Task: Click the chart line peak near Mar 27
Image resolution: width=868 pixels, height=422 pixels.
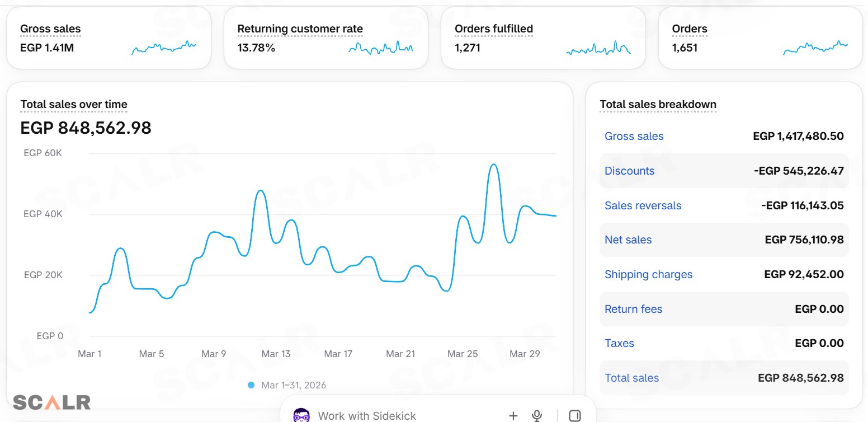Action: [493, 165]
